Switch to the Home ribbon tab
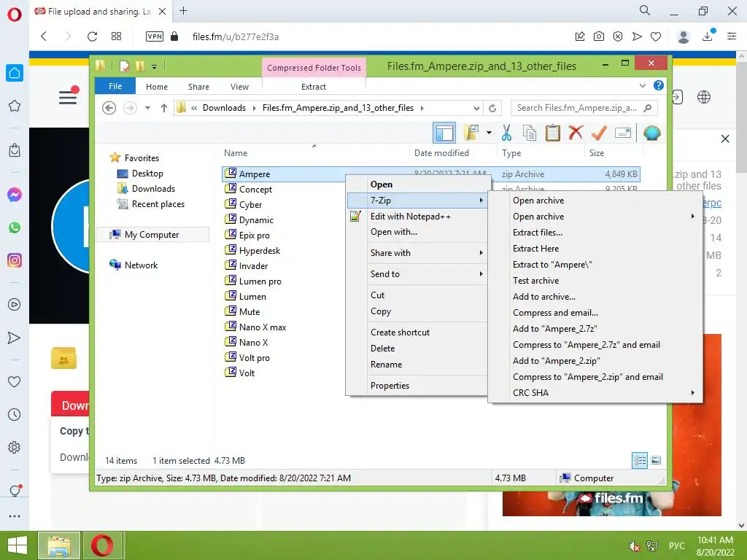Image resolution: width=747 pixels, height=560 pixels. (x=157, y=87)
